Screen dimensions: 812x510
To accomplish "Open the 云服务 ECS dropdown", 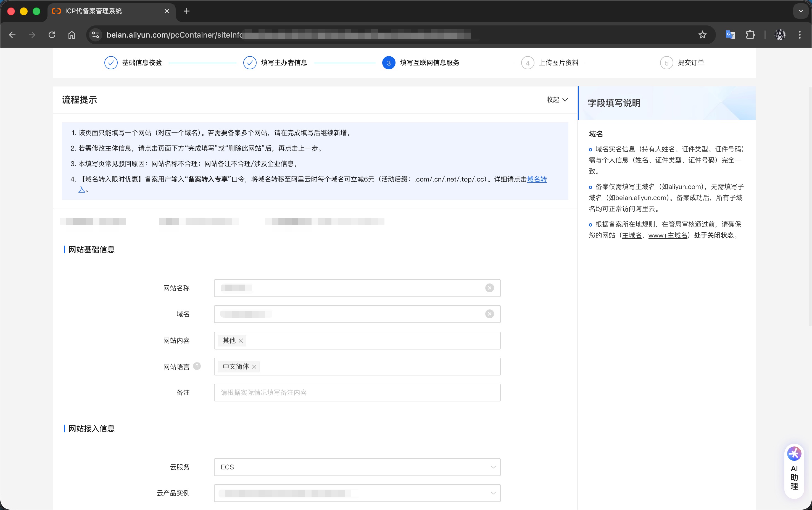I will [357, 467].
